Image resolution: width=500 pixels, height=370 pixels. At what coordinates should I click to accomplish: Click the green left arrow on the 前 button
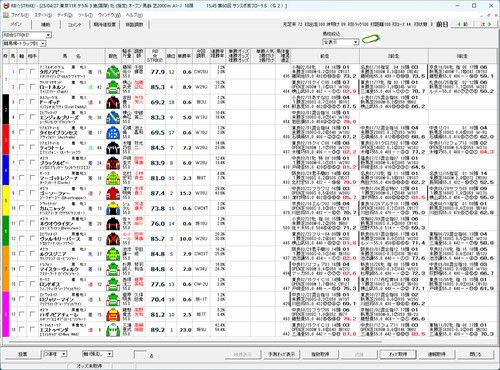pos(459,24)
